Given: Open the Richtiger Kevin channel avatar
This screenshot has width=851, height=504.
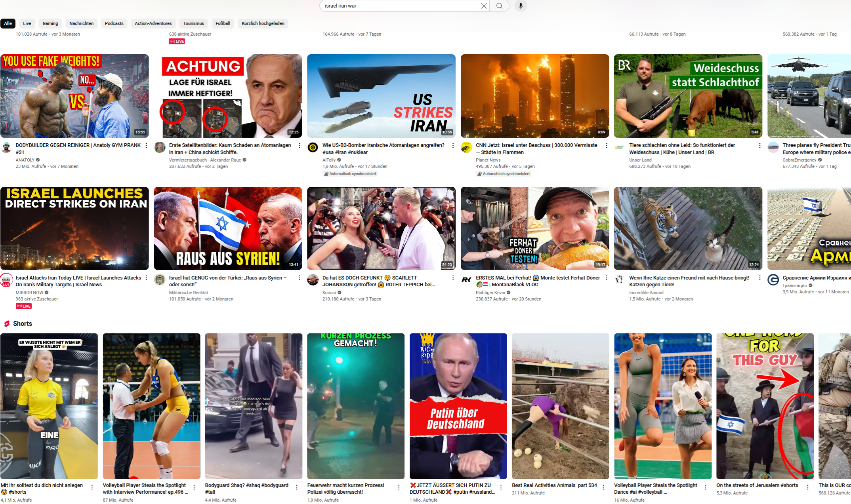Looking at the screenshot, I should click(x=466, y=280).
